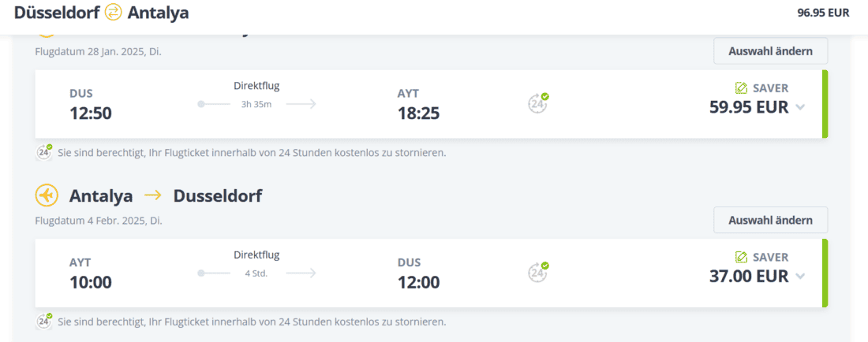Click Auswahl ändern for the 28 Jan. flight
Screen dimensions: 868x342
click(770, 51)
